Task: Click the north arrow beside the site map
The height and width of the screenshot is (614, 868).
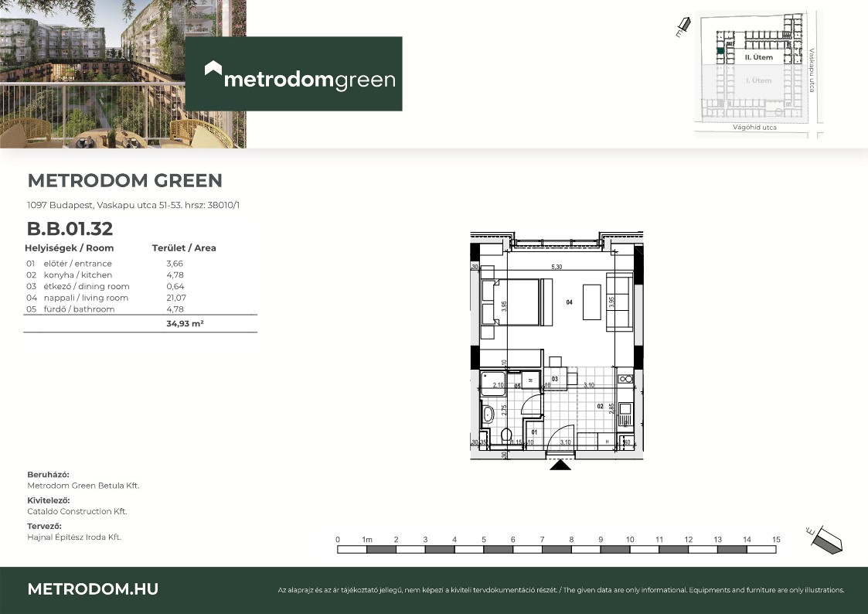Action: pos(681,29)
